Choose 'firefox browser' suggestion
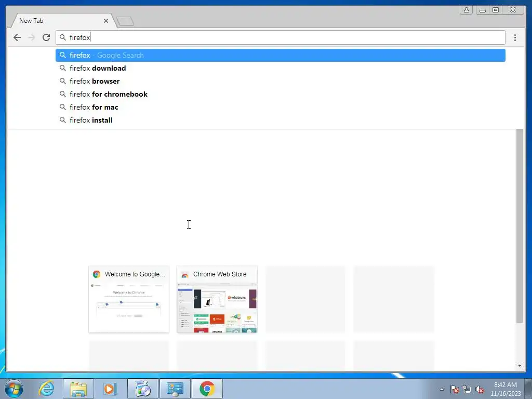 click(280, 81)
